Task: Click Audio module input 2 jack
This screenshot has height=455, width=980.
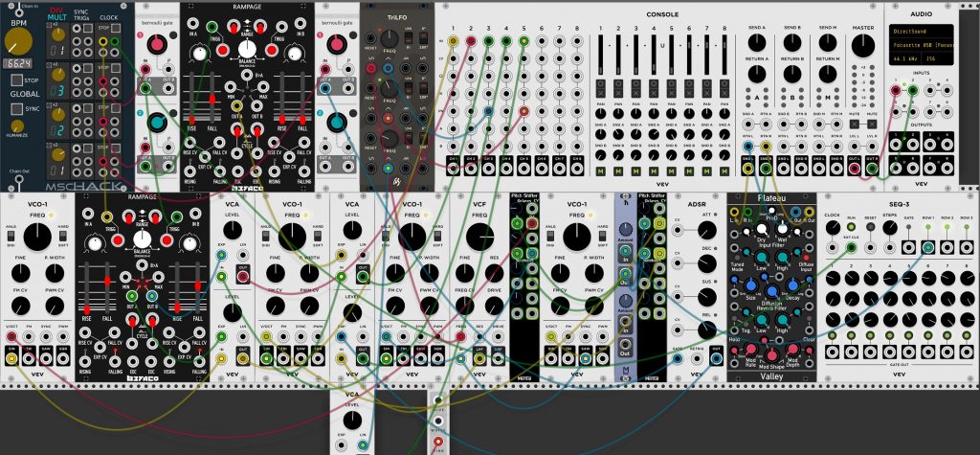Action: (x=913, y=91)
